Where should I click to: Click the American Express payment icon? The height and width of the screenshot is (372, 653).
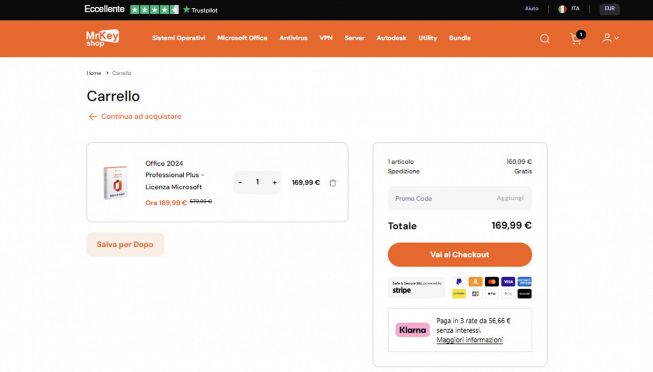click(524, 282)
